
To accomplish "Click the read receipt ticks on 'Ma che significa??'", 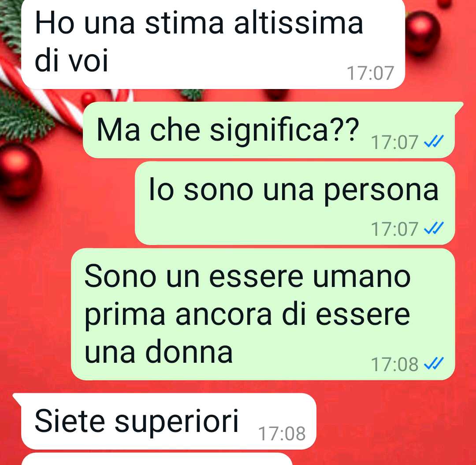I will point(434,141).
